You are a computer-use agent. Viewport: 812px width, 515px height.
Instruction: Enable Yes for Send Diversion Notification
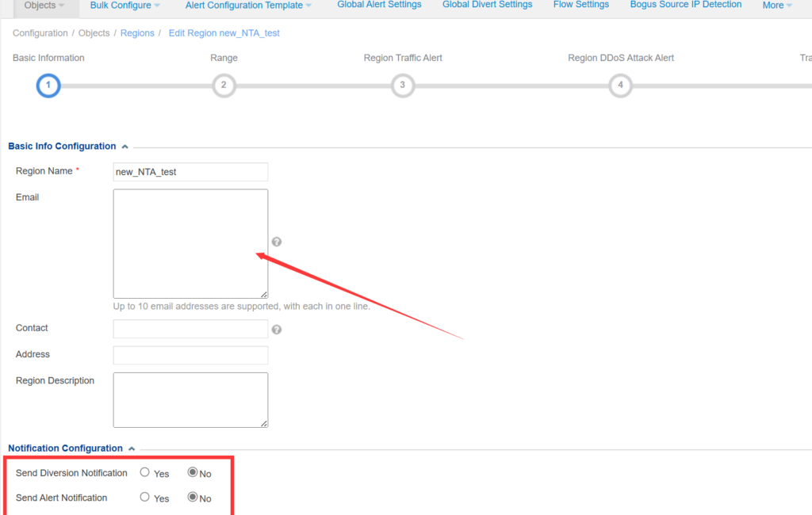[144, 473]
